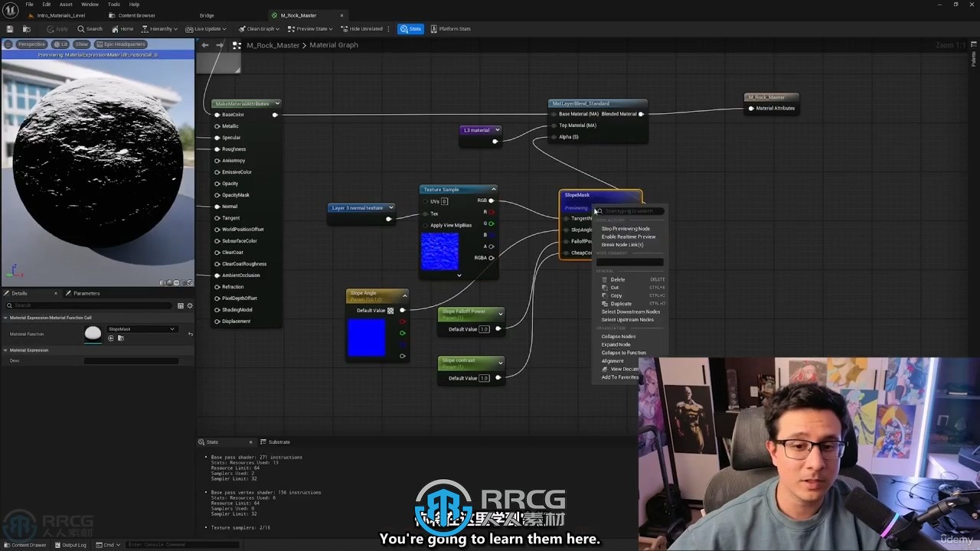This screenshot has width=980, height=551.
Task: Click the use-selected-asset arrow under SlopeMask
Action: (x=111, y=338)
